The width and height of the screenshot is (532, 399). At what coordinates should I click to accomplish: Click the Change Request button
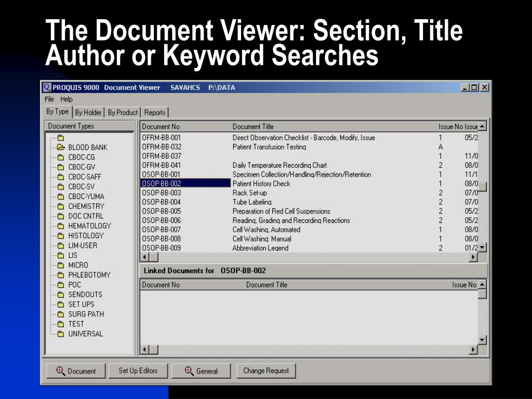[266, 371]
